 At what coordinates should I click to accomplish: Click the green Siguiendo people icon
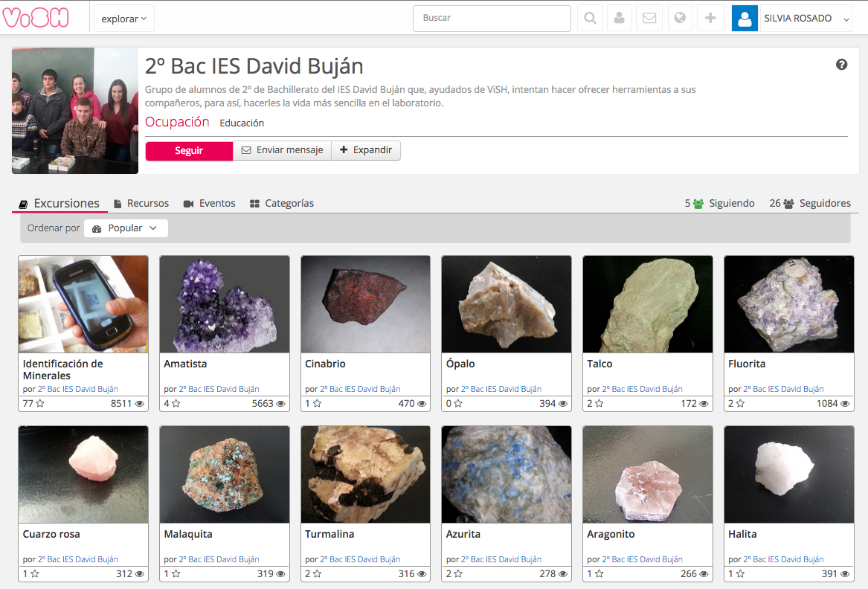[698, 204]
